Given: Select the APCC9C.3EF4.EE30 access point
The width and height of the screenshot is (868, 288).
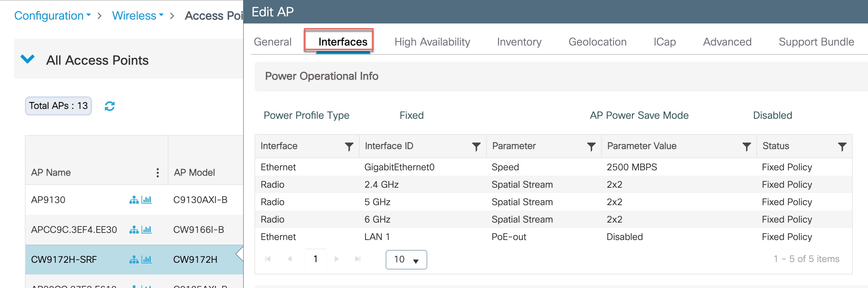Looking at the screenshot, I should click(x=74, y=230).
